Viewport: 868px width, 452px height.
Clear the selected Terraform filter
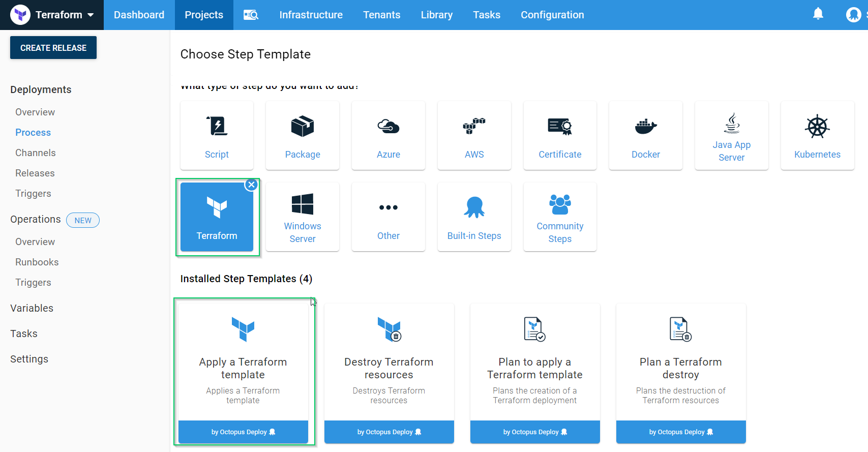coord(251,185)
